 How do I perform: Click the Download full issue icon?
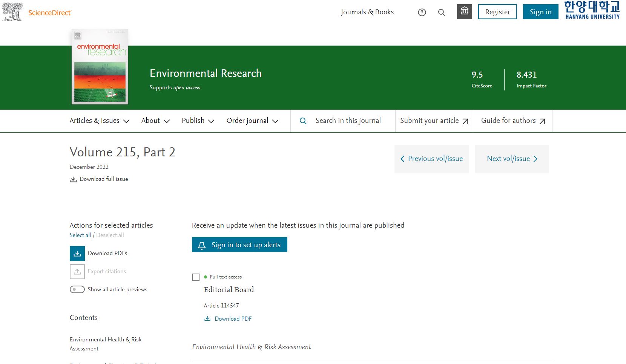point(73,179)
